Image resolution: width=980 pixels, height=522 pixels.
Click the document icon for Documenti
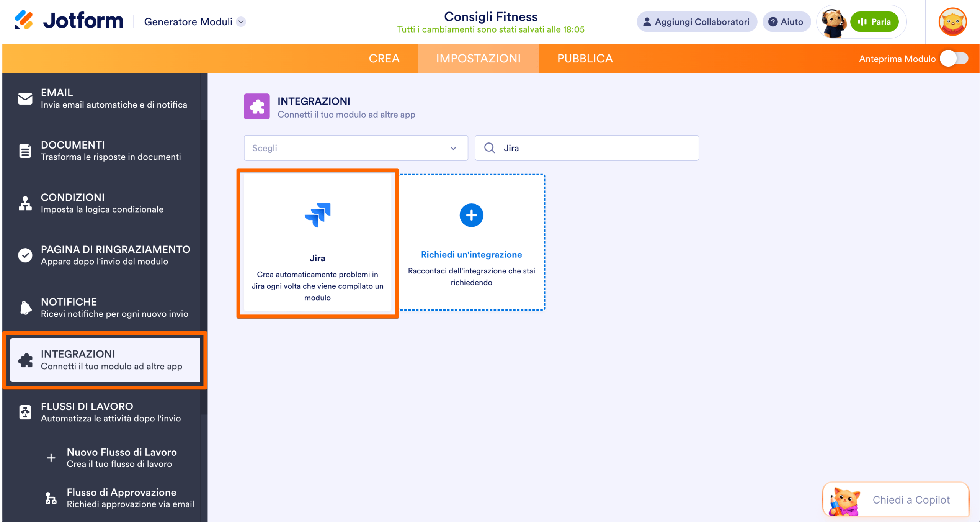pyautogui.click(x=25, y=151)
